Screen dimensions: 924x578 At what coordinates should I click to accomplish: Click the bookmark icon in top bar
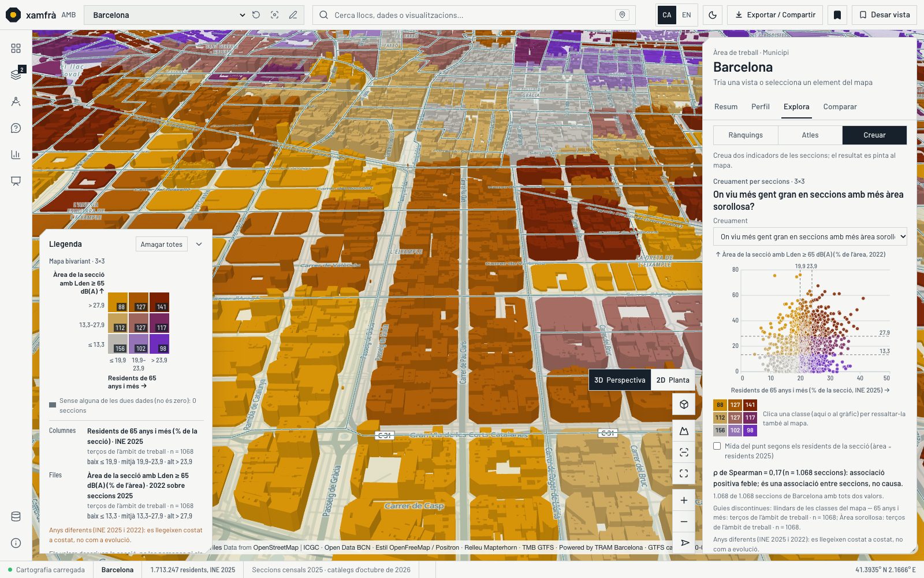pyautogui.click(x=837, y=15)
